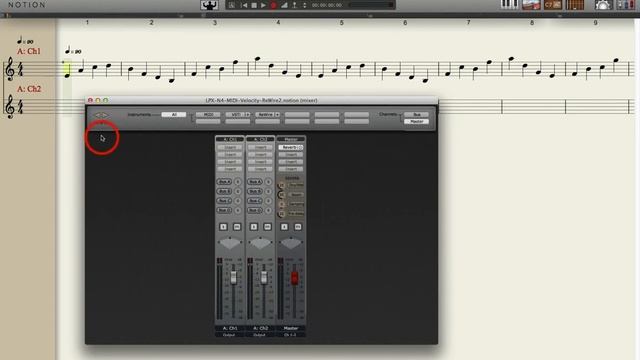Image resolution: width=640 pixels, height=360 pixels.
Task: Open the virtual piano keyboard icon
Action: [509, 4]
